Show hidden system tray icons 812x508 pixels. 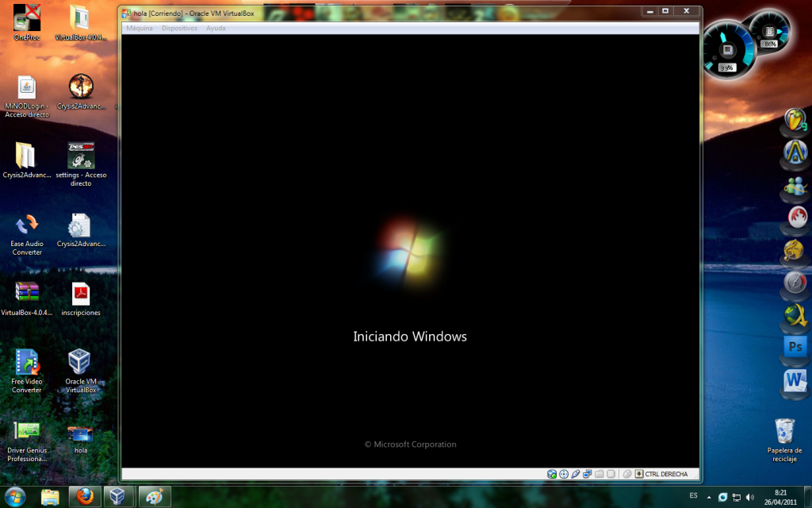coord(709,497)
